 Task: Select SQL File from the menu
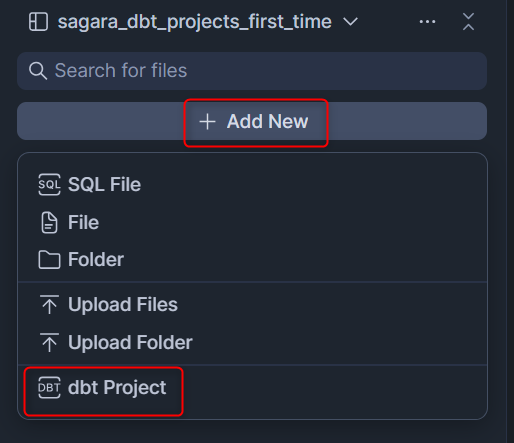(x=252, y=184)
